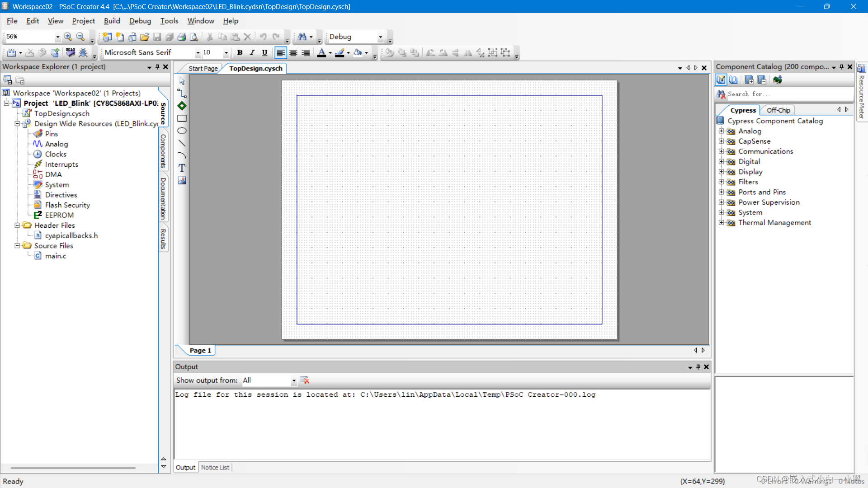The width and height of the screenshot is (868, 488).
Task: Click the rectangle shape tool
Action: tap(183, 118)
